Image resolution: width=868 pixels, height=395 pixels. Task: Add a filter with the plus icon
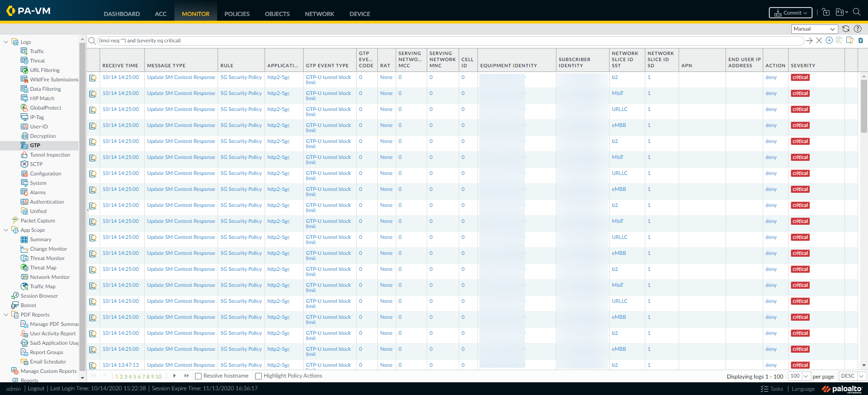829,40
